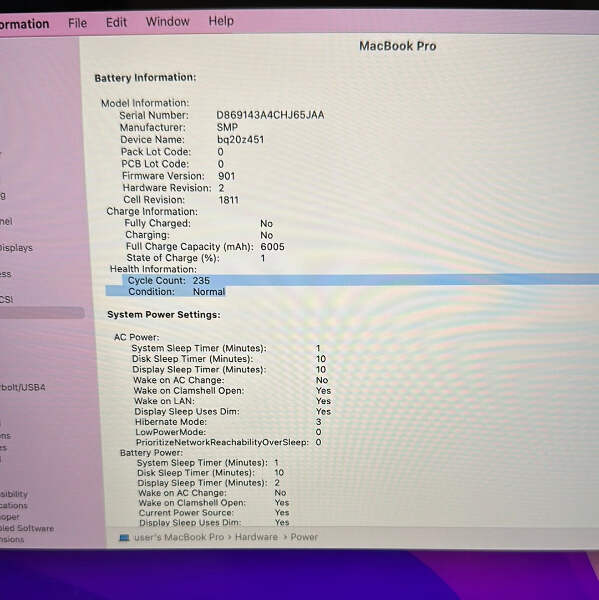This screenshot has height=600, width=599.
Task: Click Wake on LAN row
Action: (232, 401)
